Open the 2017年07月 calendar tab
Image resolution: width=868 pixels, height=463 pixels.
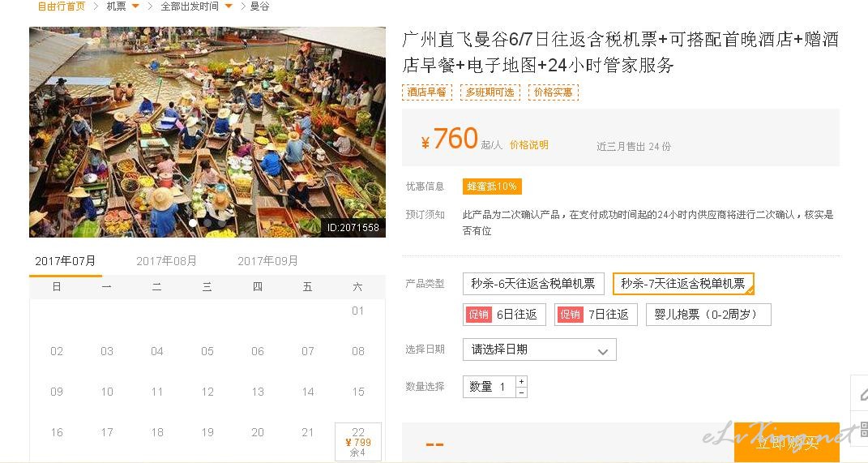[x=66, y=261]
